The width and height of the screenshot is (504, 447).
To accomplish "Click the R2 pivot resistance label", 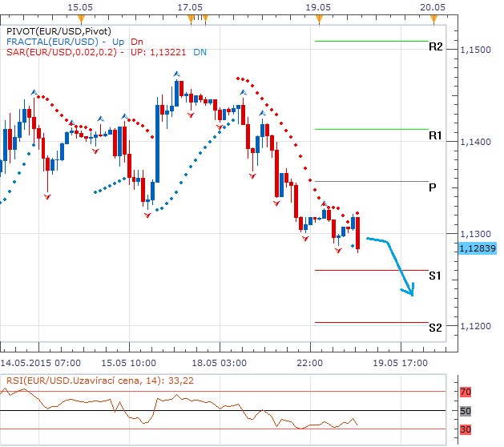I will (x=435, y=47).
